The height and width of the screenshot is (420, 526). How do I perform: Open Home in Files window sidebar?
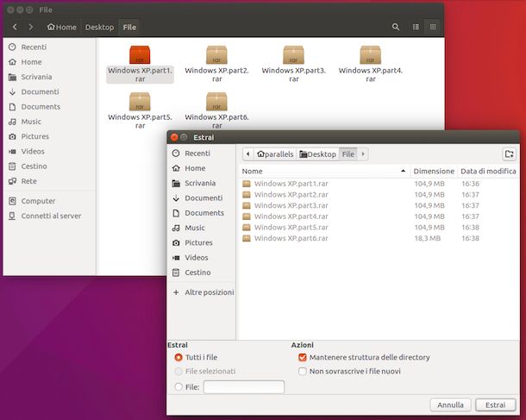(x=50, y=62)
